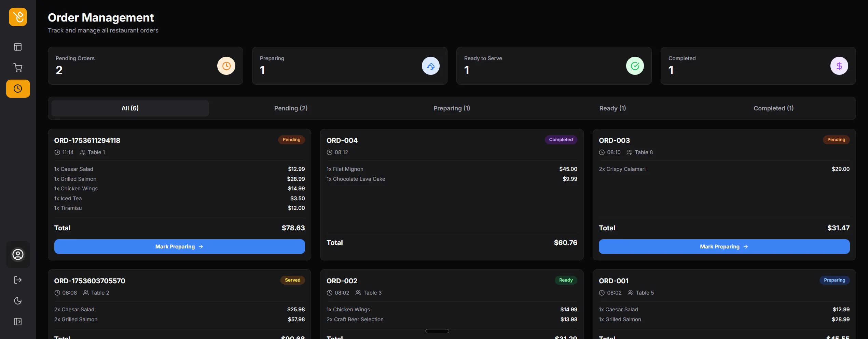Image resolution: width=868 pixels, height=339 pixels.
Task: Click the Completed badge on ORD-004
Action: (561, 140)
